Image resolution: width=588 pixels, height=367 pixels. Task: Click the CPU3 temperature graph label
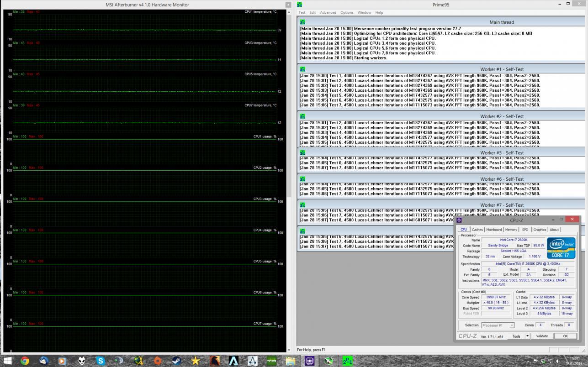tap(260, 43)
